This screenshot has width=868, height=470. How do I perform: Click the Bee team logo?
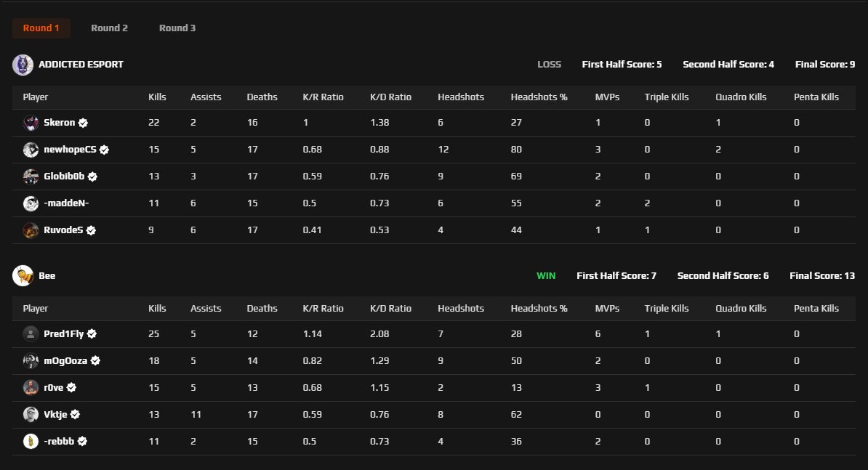(x=23, y=276)
